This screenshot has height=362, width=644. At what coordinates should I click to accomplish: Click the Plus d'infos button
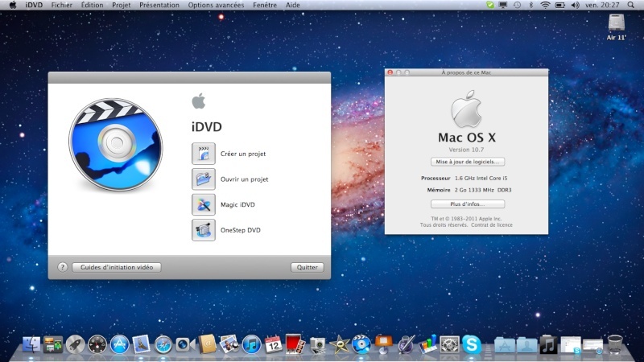tap(468, 204)
